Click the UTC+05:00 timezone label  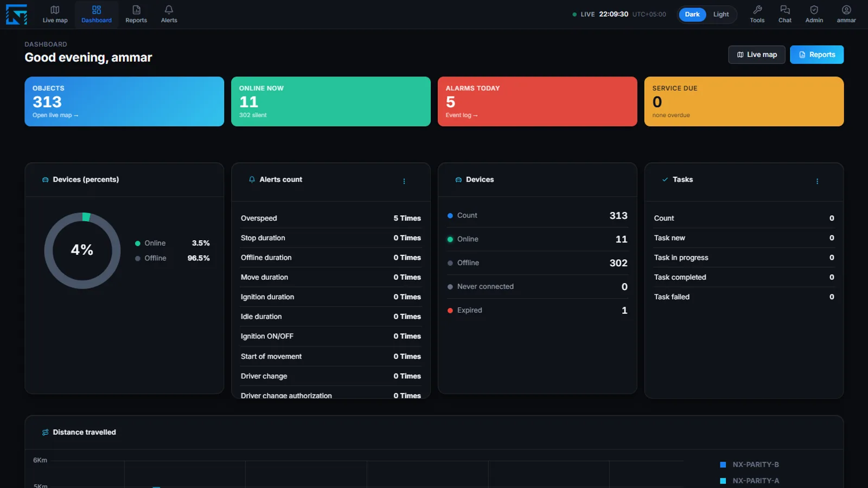[x=649, y=15]
